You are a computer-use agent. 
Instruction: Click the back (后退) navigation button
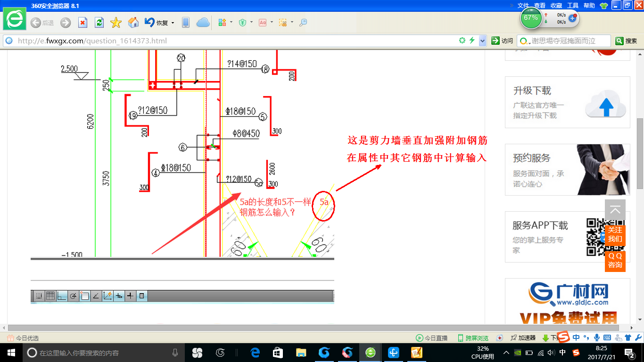click(42, 23)
